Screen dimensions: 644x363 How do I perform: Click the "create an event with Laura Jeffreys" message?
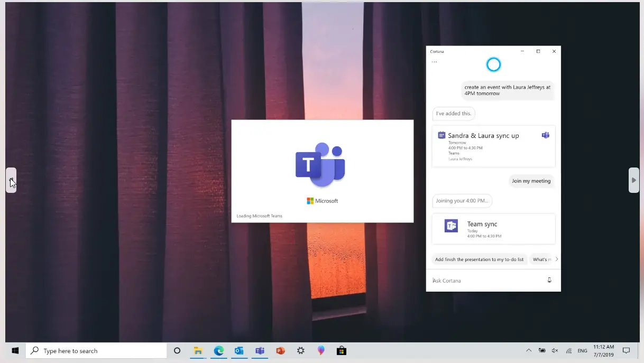(x=508, y=90)
